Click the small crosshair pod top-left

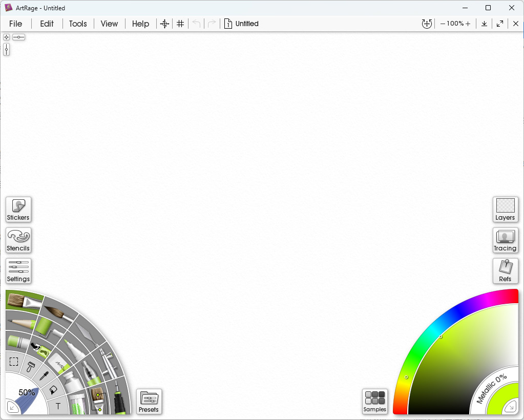(6, 37)
